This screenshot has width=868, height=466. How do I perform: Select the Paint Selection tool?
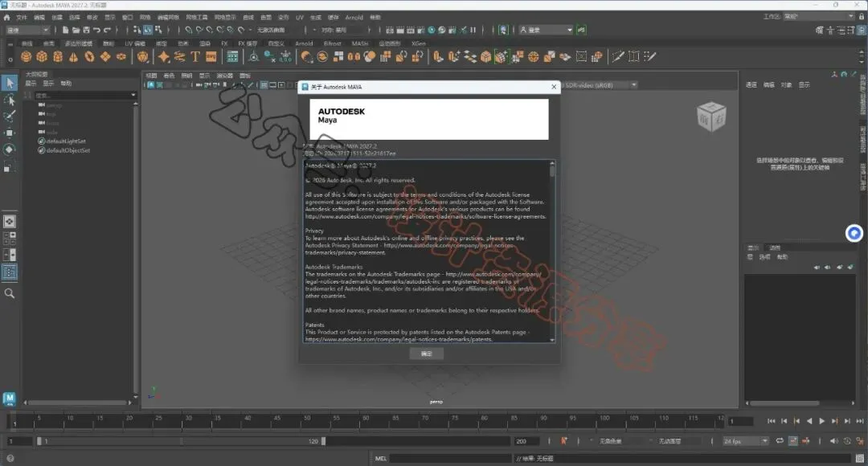pos(10,117)
